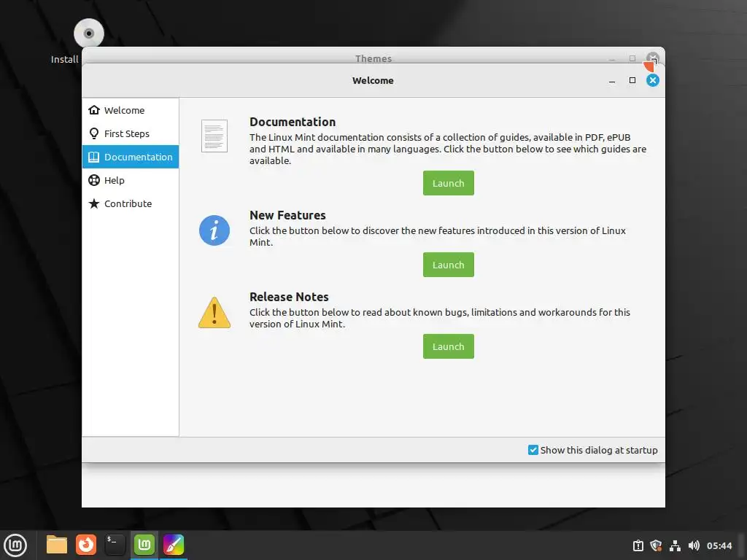Click the lifebuoy icon beside Help
The image size is (747, 560).
coord(94,180)
